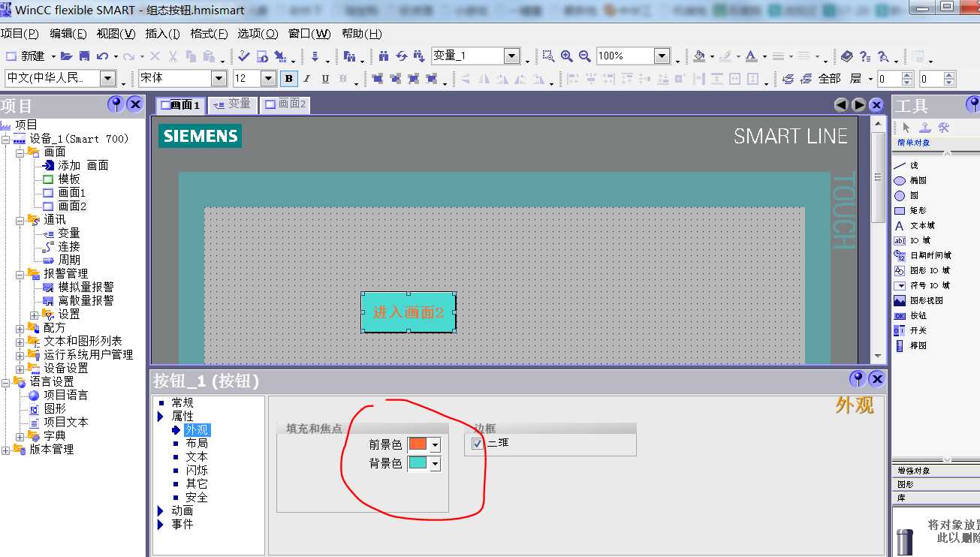Toggle underline text formatting
Screen dimensions: 980x557
point(325,79)
